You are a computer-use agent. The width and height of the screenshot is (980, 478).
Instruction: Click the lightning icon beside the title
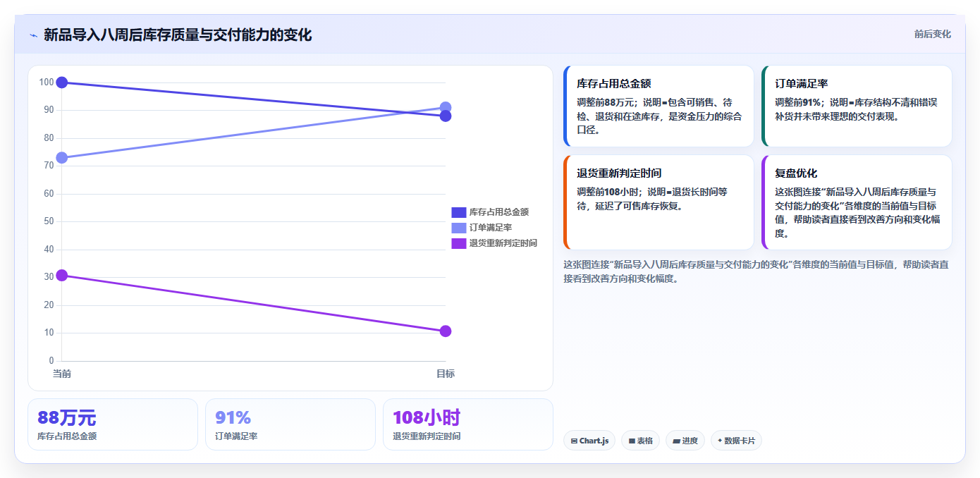pos(34,35)
